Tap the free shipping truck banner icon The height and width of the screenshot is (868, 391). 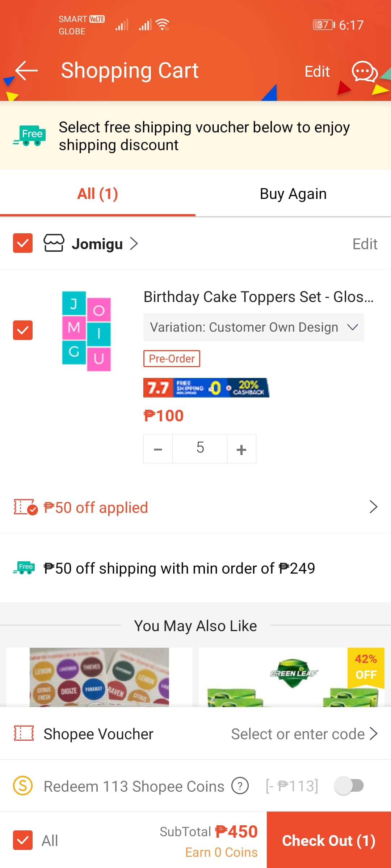click(x=29, y=136)
